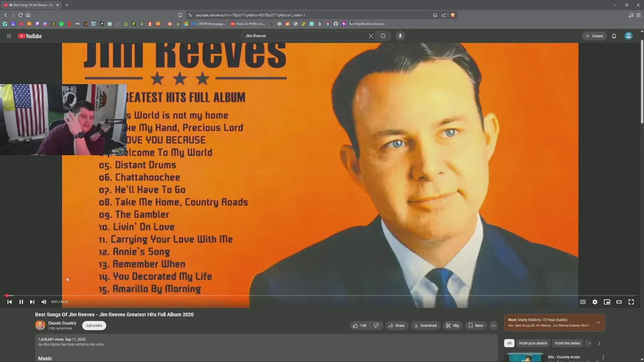Dislike this video

pos(376,325)
